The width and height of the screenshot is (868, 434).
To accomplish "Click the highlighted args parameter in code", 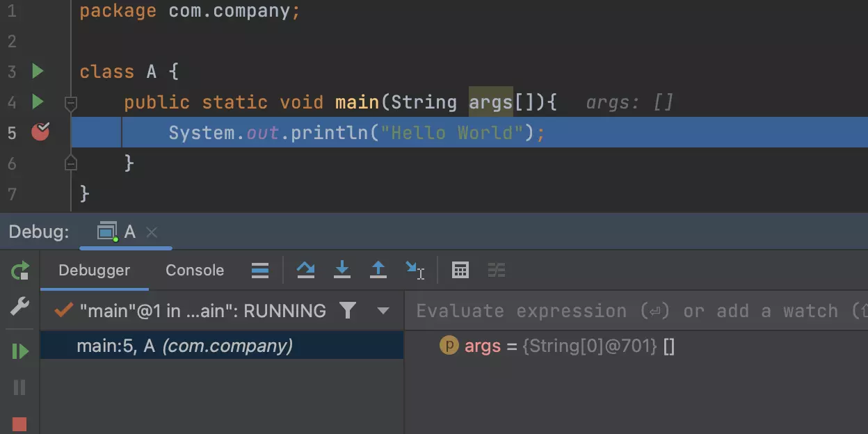I will pyautogui.click(x=490, y=102).
